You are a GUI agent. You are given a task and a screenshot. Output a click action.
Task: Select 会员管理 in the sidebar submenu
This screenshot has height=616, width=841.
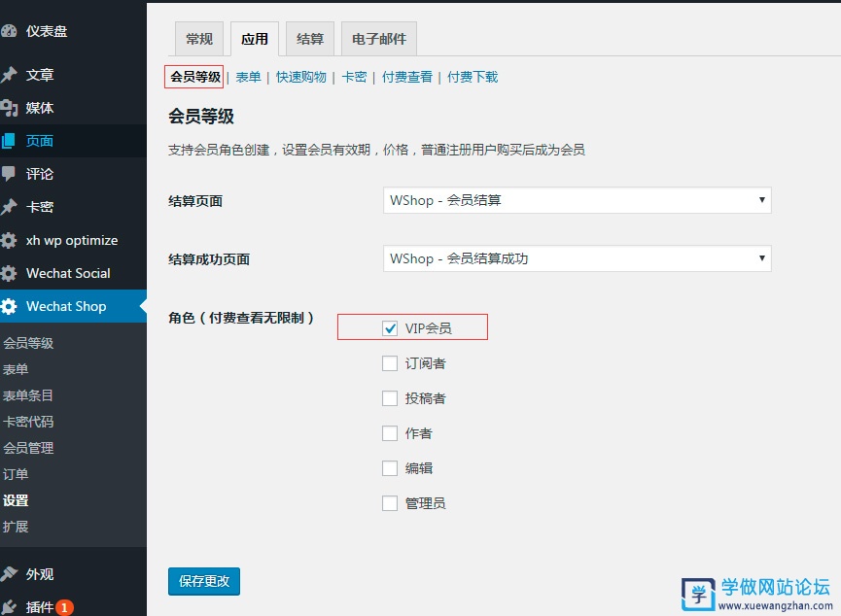(28, 448)
